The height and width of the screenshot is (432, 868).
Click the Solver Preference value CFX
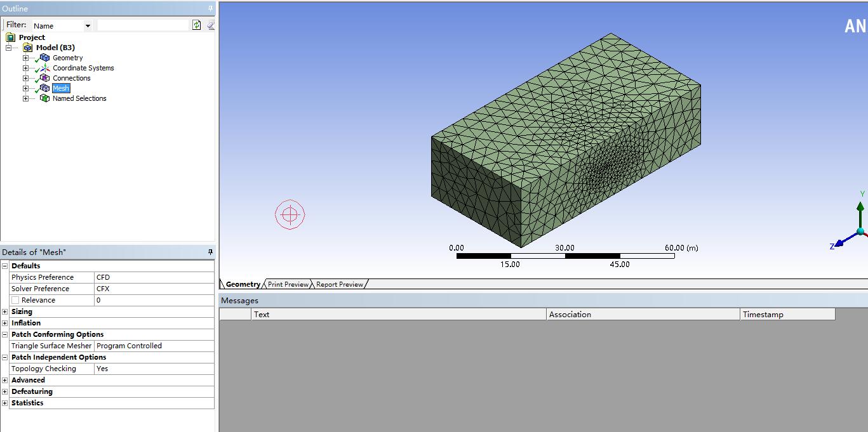(x=154, y=289)
